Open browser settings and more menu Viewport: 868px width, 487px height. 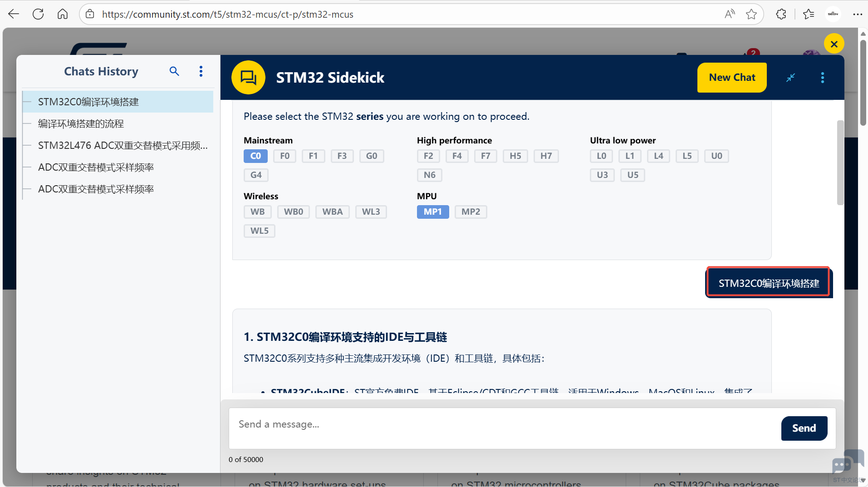857,14
